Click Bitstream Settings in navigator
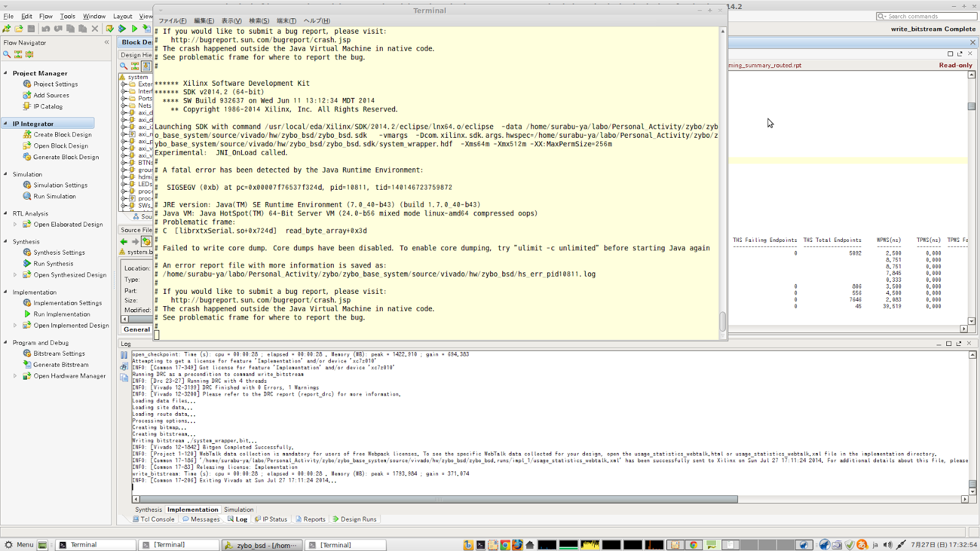Viewport: 980px width, 551px height. tap(59, 353)
